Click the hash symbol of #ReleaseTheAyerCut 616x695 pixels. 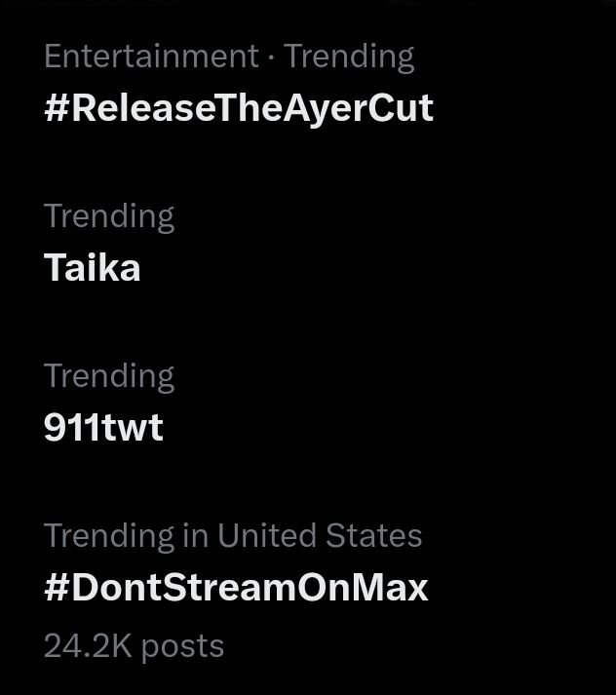pyautogui.click(x=56, y=107)
